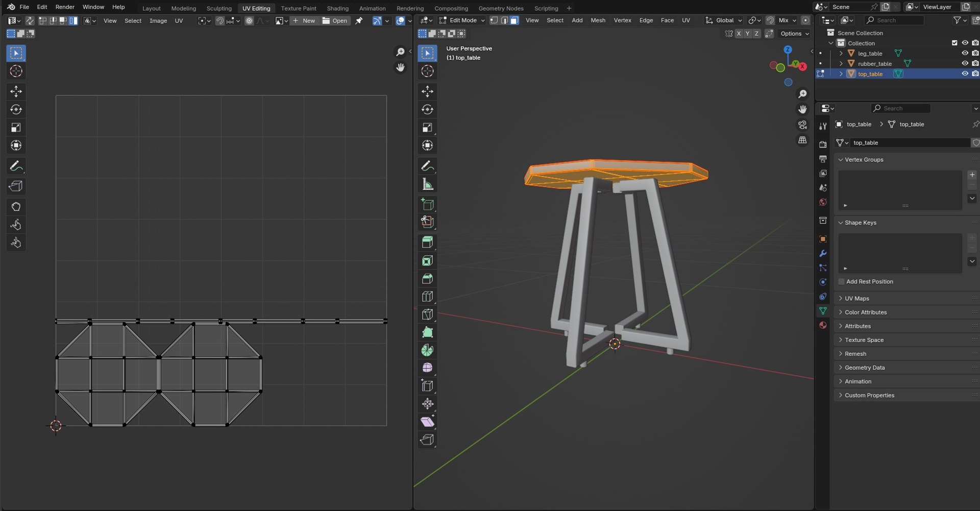The image size is (980, 511).
Task: Select the Annotate tool in UV editor
Action: [16, 166]
